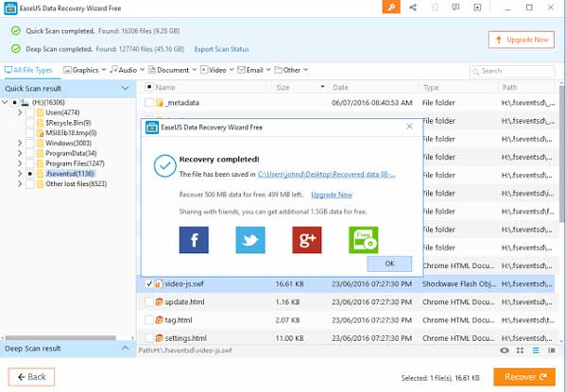Expand the Windows(3083) tree node
This screenshot has height=392, width=565.
pyautogui.click(x=20, y=144)
